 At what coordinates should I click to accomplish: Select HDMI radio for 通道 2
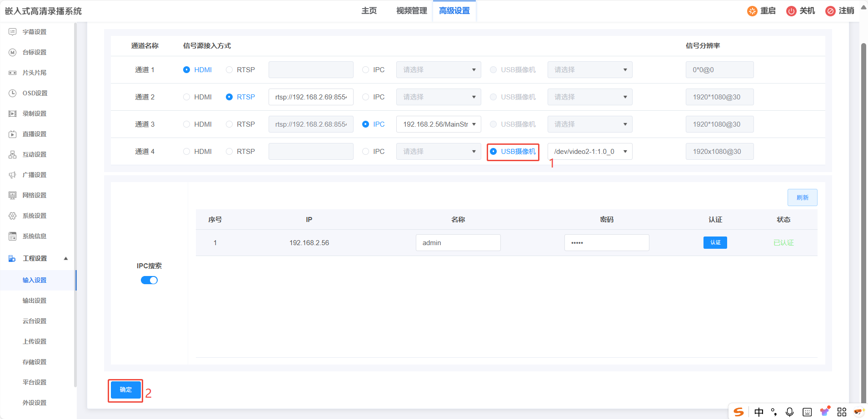[186, 97]
